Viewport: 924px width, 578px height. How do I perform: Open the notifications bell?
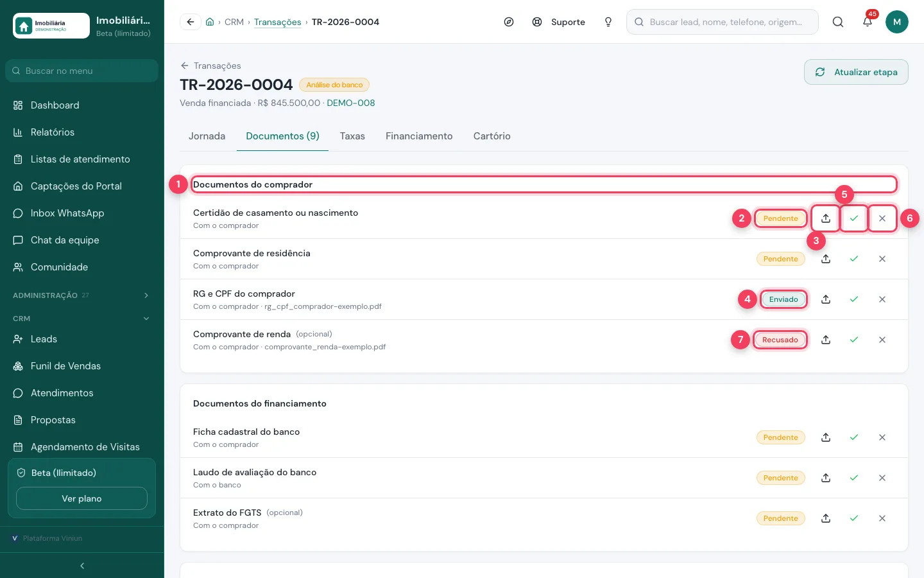point(868,22)
